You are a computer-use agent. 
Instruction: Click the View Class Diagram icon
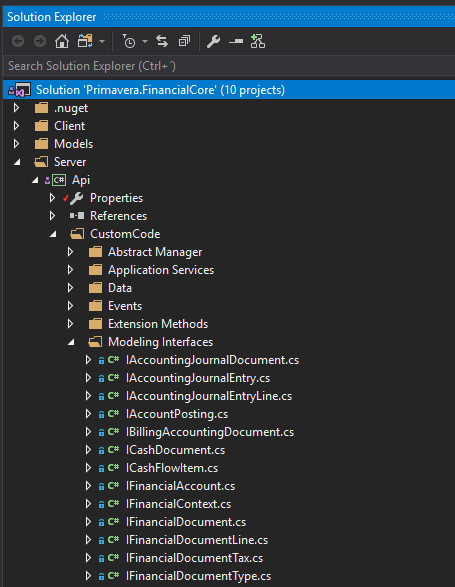point(258,41)
